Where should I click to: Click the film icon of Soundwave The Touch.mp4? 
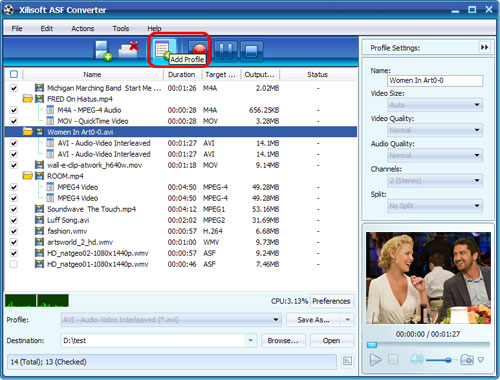(x=39, y=209)
